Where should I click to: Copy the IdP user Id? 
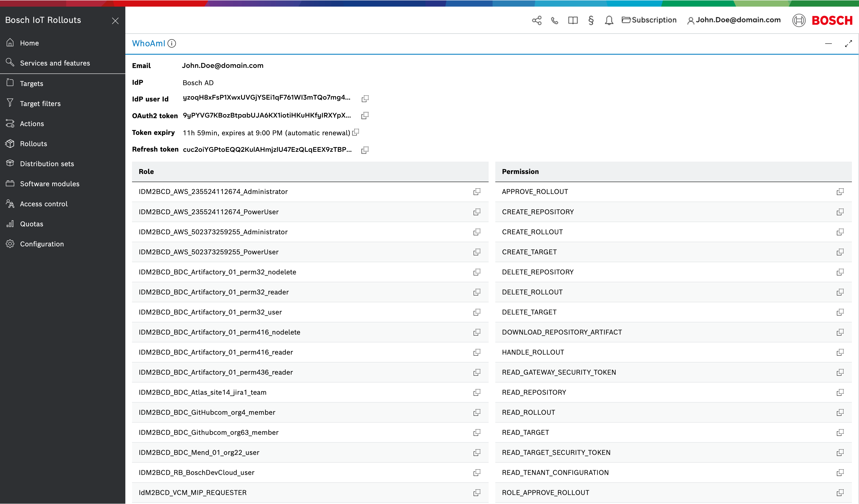pyautogui.click(x=365, y=99)
